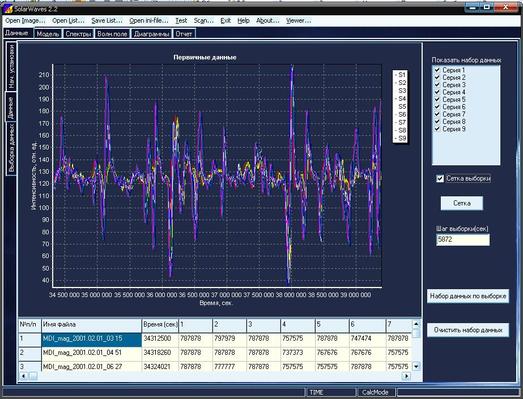Click Набор данных по выборке button

(468, 296)
